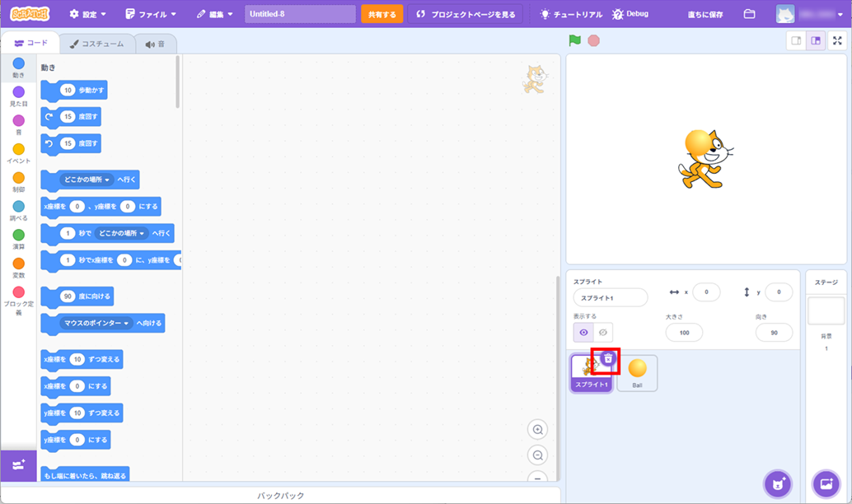The height and width of the screenshot is (504, 852).
Task: Delete スプライト1 with the trash icon
Action: (608, 358)
